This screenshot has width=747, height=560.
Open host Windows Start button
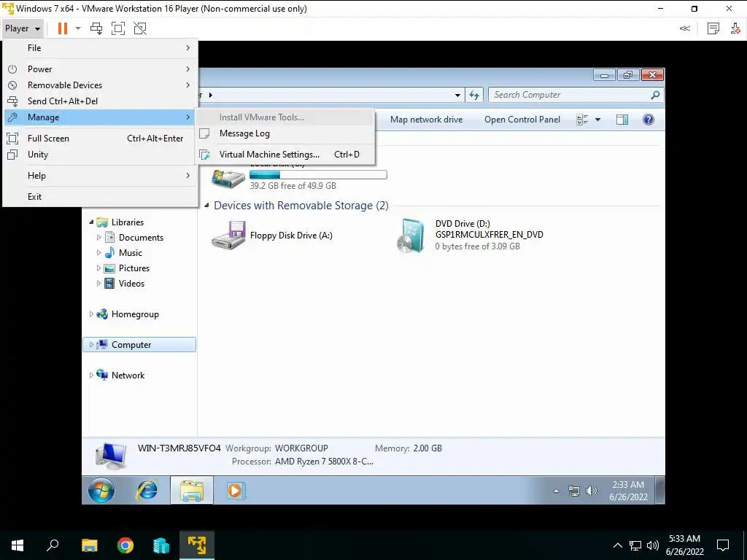pos(18,545)
